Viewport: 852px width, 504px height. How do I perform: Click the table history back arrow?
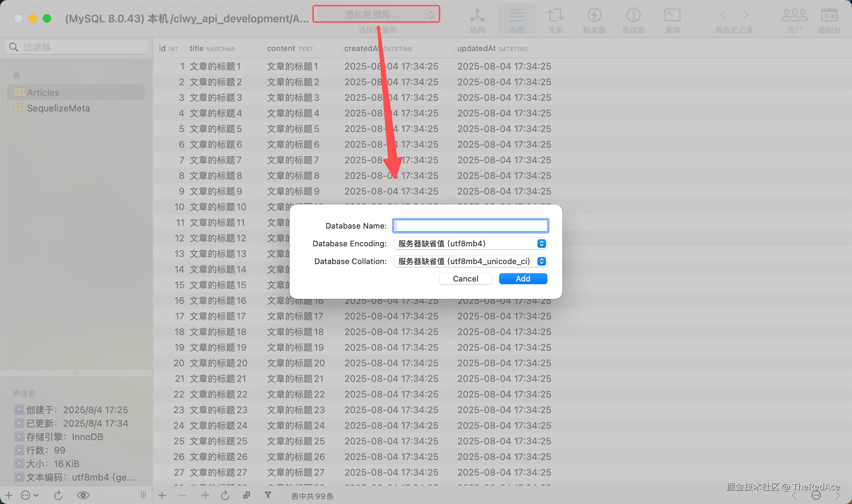(723, 15)
